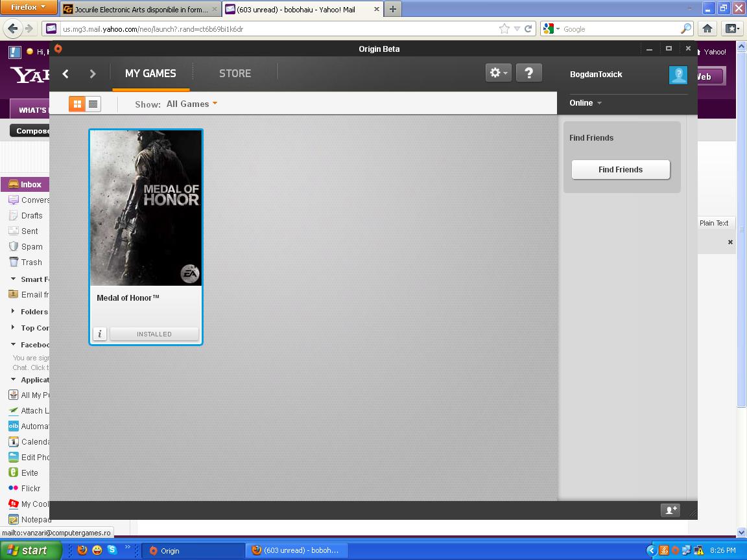
Task: Close the Jocurile Electronic Arts tab
Action: pos(215,9)
